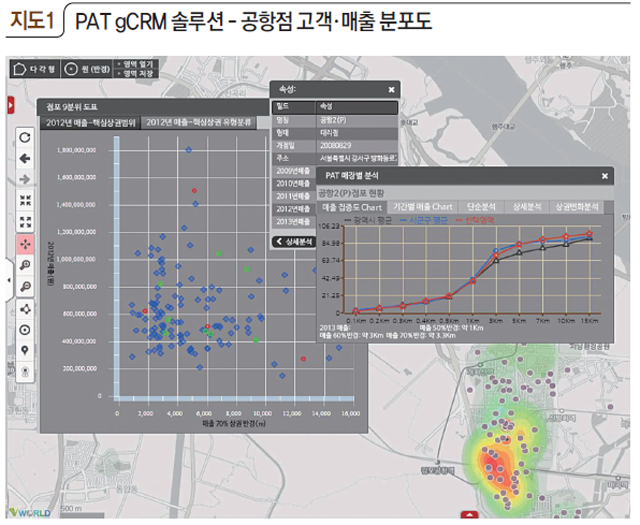640x525 pixels.
Task: Select the pan move tool
Action: (25, 244)
